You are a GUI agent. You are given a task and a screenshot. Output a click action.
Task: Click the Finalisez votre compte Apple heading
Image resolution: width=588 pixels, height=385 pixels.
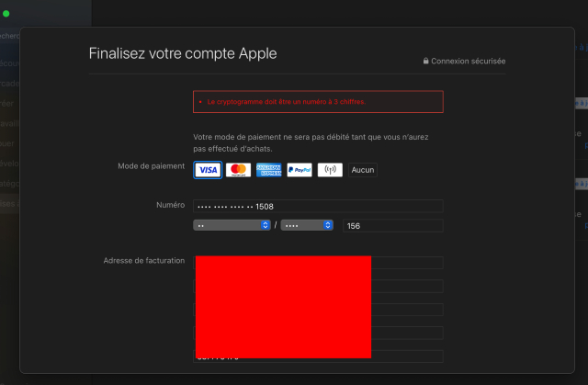click(x=183, y=53)
